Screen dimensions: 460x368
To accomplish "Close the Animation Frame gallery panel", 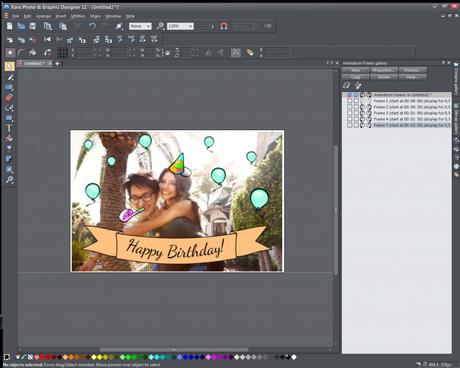I will pos(449,63).
